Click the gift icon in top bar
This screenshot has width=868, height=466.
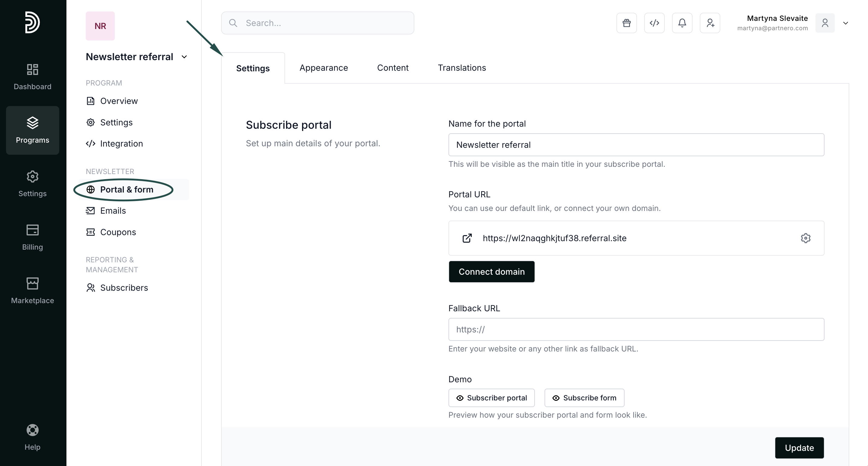tap(626, 23)
